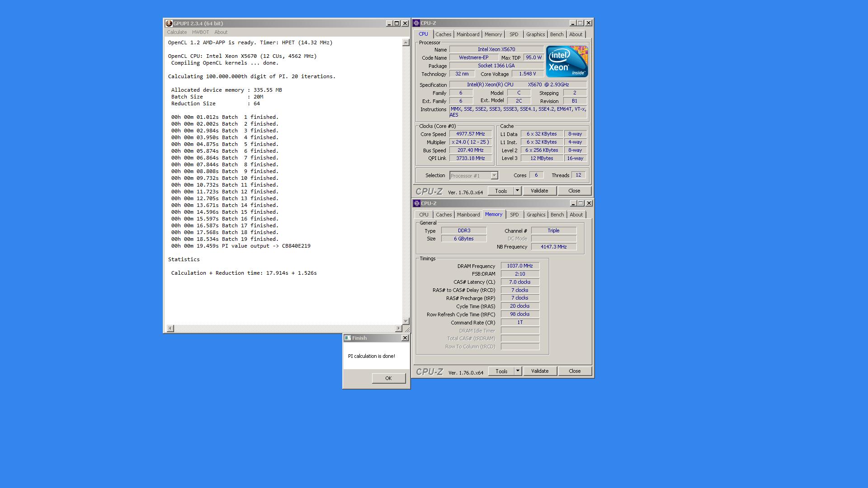Click the QPI Link value 3733.18 MHz

(x=471, y=159)
